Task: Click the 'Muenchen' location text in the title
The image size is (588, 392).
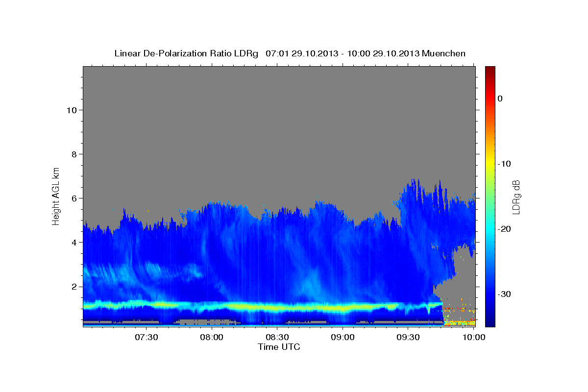Action: 444,53
